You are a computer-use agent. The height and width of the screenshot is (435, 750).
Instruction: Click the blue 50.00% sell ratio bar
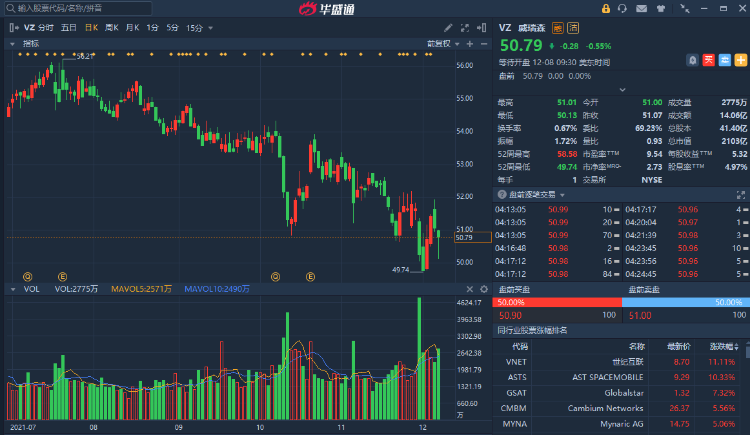pyautogui.click(x=686, y=302)
